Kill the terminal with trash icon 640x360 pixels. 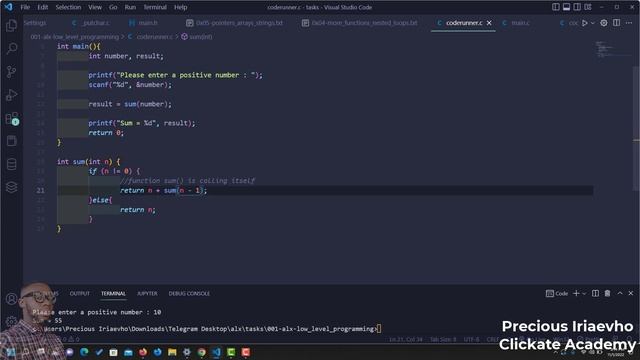tap(607, 293)
